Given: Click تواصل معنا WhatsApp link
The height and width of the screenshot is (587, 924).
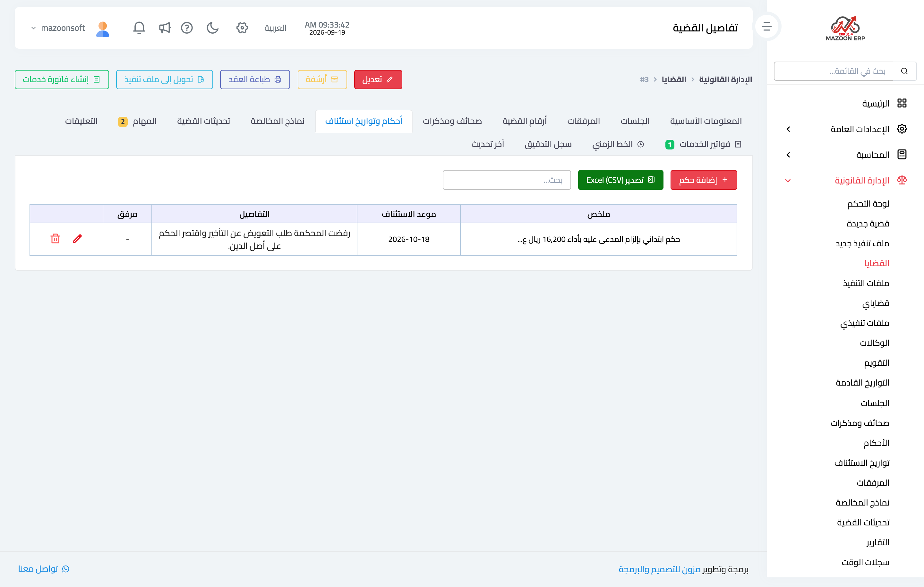Looking at the screenshot, I should click(43, 569).
